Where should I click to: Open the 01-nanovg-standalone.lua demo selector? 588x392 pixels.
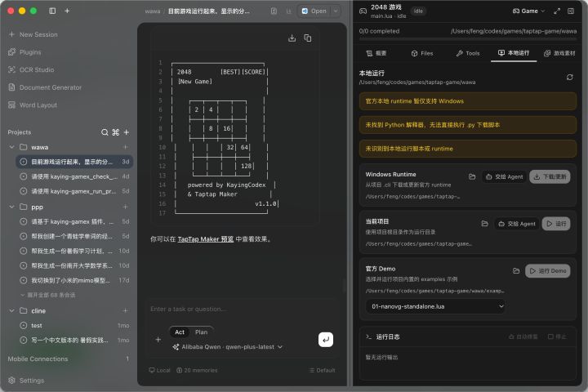435,306
